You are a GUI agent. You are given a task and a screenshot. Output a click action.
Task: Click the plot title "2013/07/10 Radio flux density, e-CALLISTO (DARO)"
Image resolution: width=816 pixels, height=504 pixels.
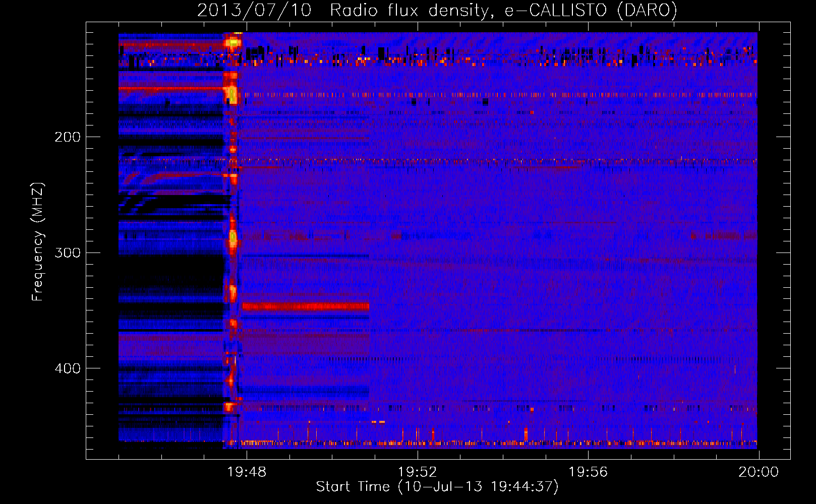pos(437,10)
